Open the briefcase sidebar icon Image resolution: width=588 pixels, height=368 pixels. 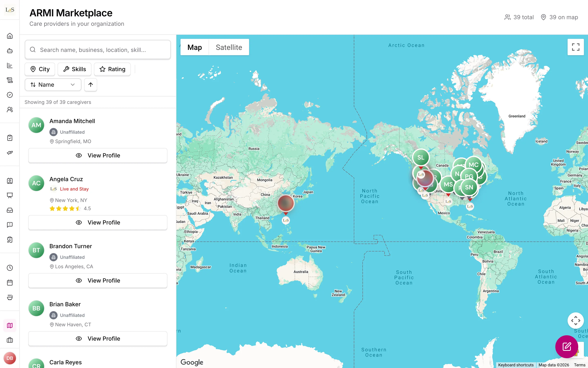tap(10, 340)
